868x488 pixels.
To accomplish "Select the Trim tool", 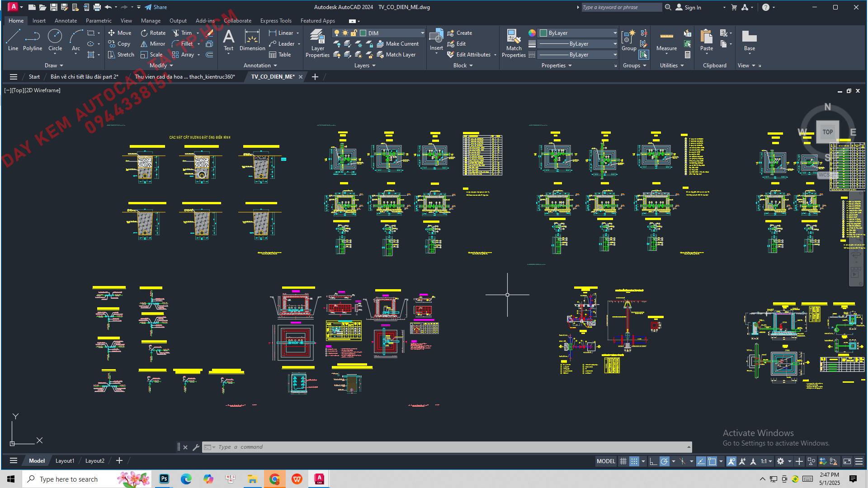I will (182, 33).
